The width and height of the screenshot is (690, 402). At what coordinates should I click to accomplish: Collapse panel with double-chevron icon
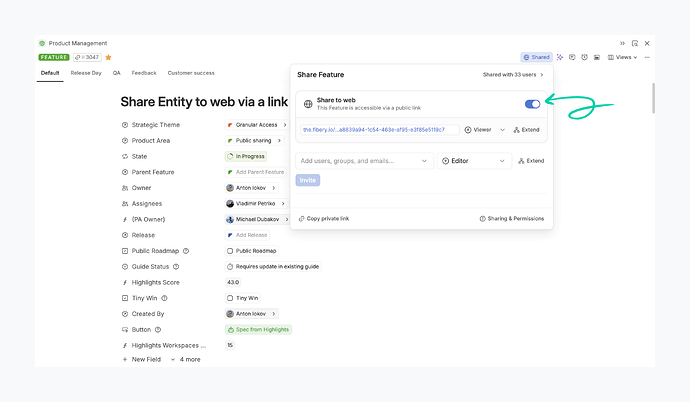pos(622,43)
